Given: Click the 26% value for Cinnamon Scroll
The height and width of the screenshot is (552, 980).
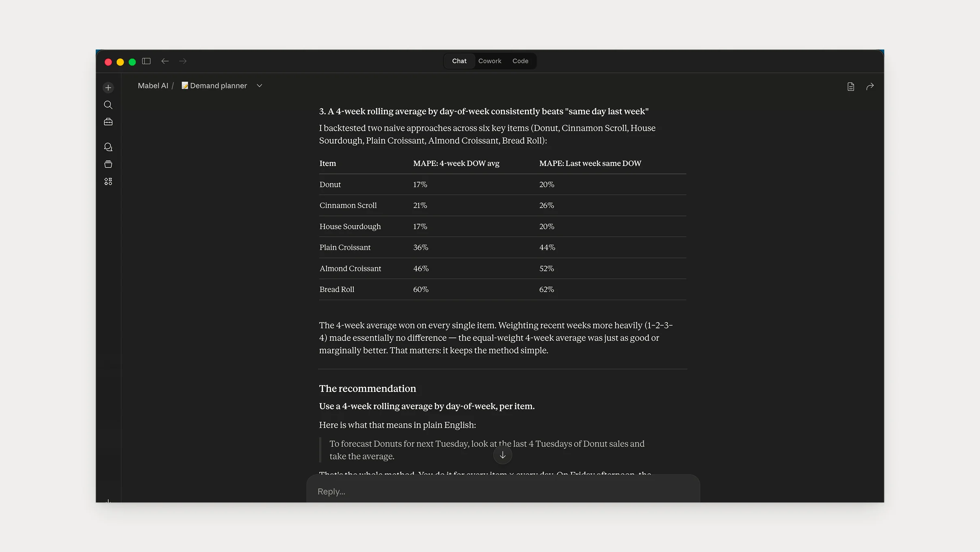Looking at the screenshot, I should (x=546, y=205).
